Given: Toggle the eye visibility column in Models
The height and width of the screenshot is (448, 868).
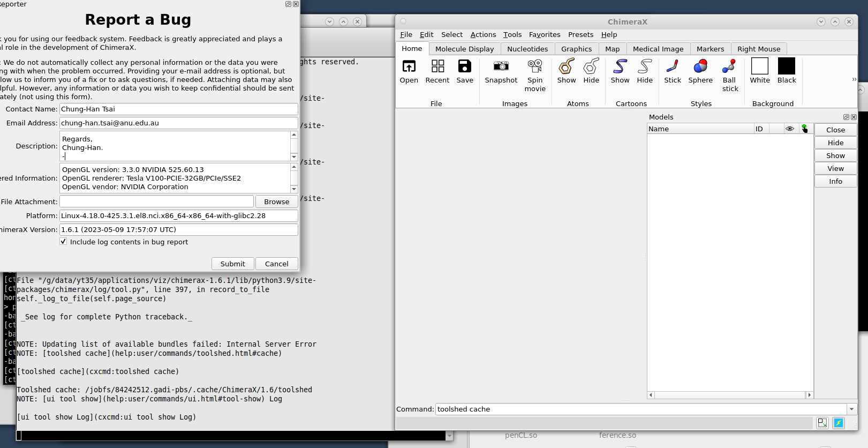Looking at the screenshot, I should pyautogui.click(x=789, y=129).
